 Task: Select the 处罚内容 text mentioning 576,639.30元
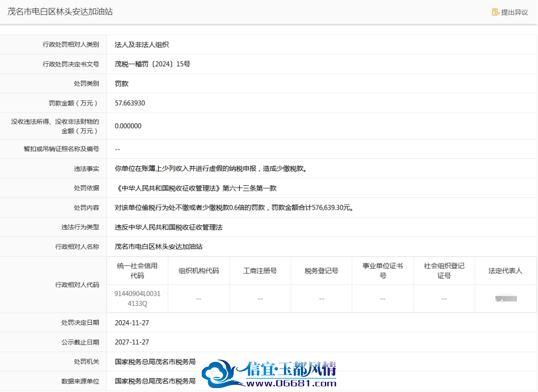(x=234, y=208)
